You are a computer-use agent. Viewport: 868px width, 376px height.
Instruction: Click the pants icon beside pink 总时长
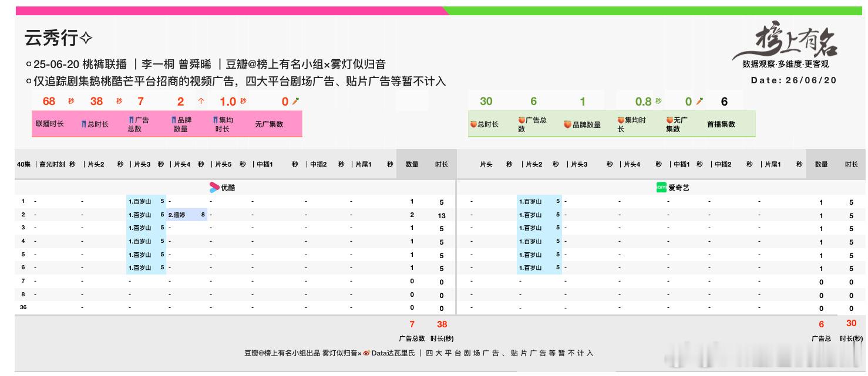[x=84, y=124]
